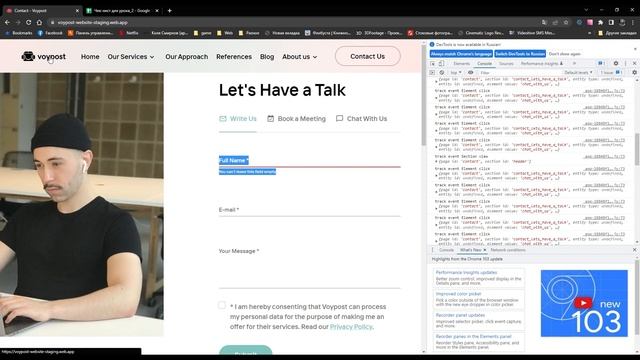640x360 pixels.
Task: Switch to the Google Sheets browser tab
Action: coord(122,11)
